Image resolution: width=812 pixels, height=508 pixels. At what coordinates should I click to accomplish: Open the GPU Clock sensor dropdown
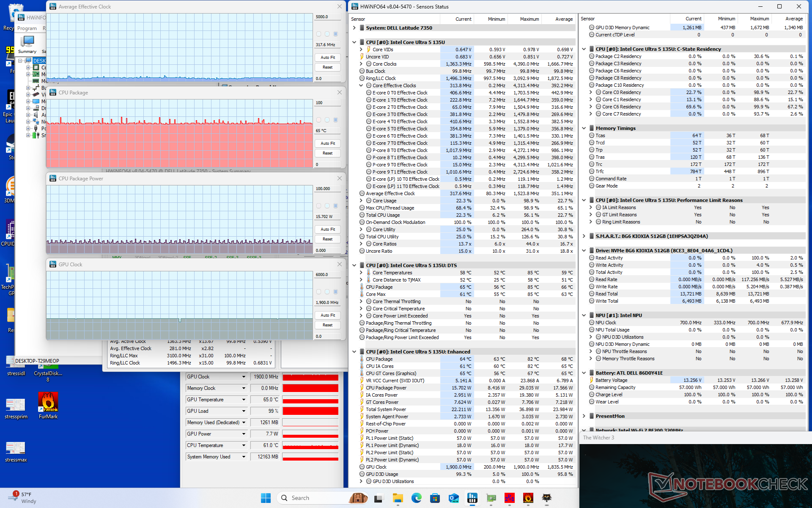(x=244, y=377)
